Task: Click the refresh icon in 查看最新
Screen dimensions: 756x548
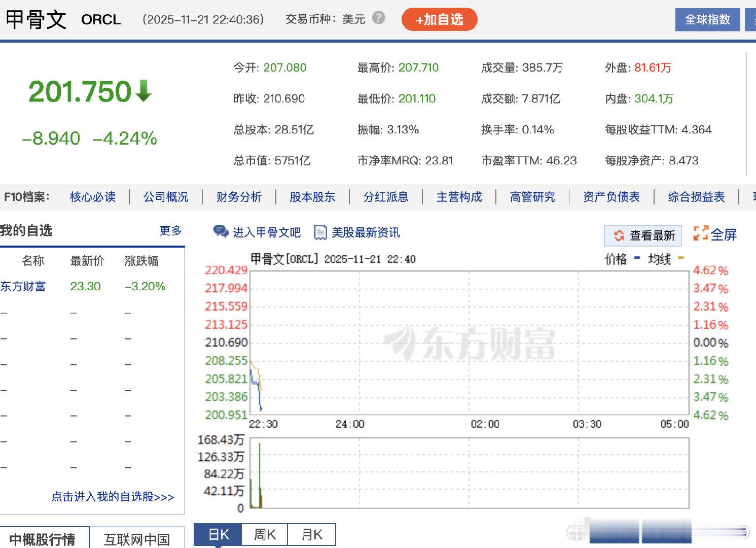Action: tap(619, 235)
